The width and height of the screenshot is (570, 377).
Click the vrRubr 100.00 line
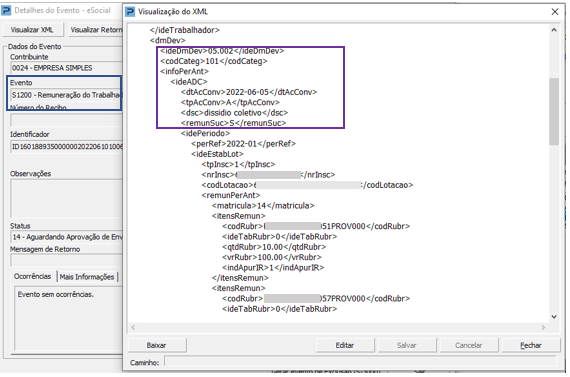[272, 257]
